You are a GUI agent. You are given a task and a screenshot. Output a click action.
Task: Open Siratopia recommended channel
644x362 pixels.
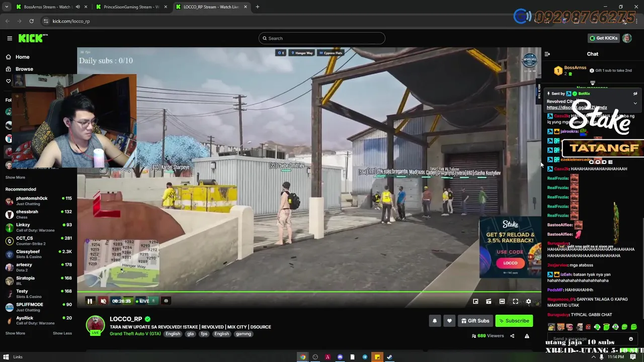(x=39, y=281)
